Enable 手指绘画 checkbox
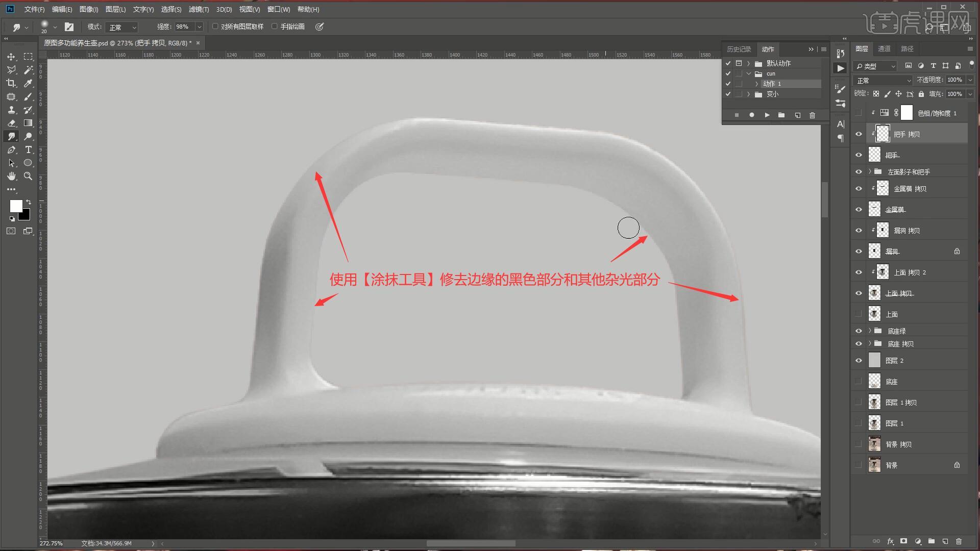The height and width of the screenshot is (551, 980). pyautogui.click(x=275, y=27)
